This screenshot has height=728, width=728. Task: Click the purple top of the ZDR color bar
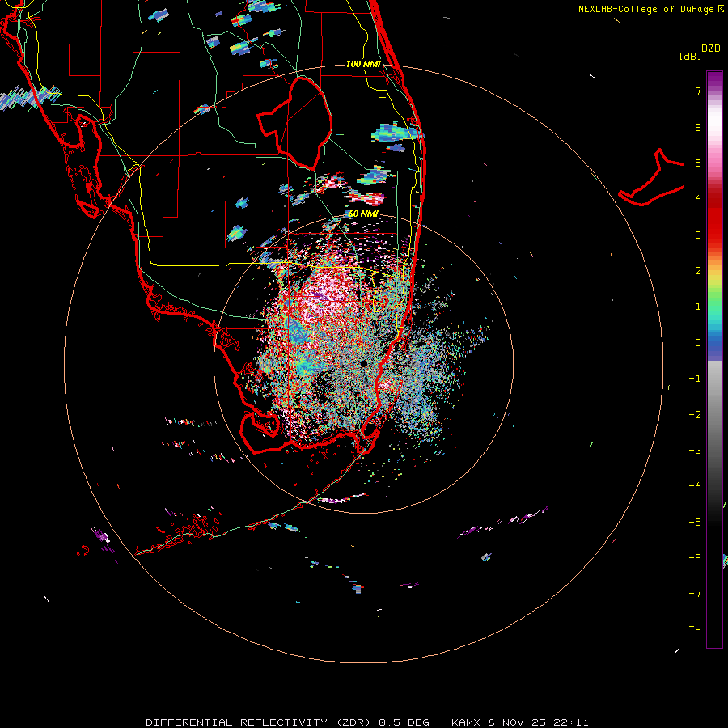click(714, 79)
